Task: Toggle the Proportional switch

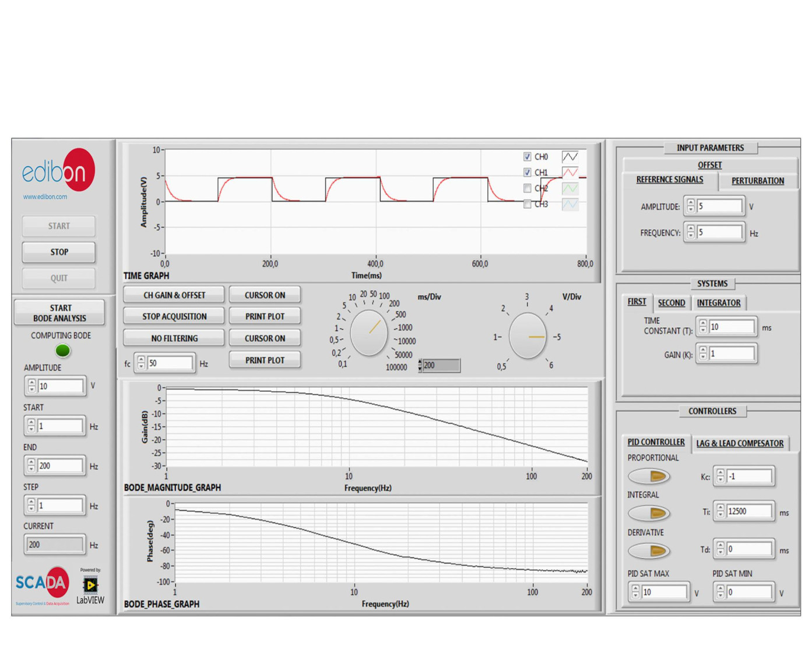Action: [649, 476]
